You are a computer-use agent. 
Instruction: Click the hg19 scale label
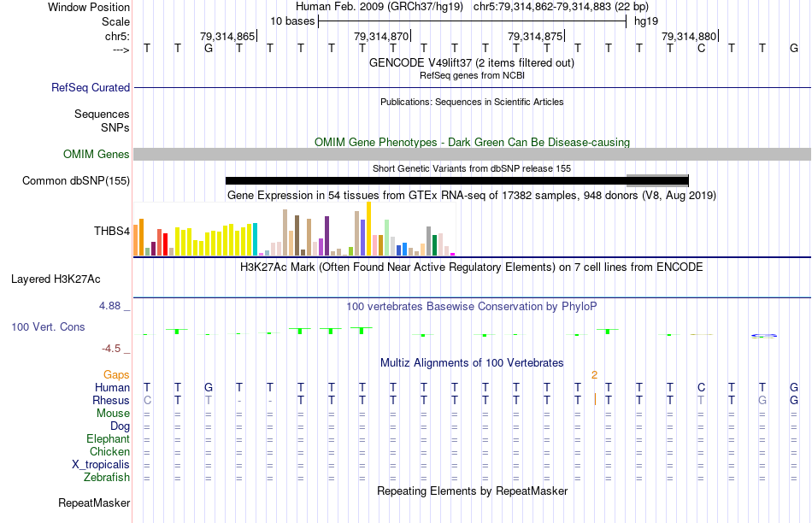(646, 21)
